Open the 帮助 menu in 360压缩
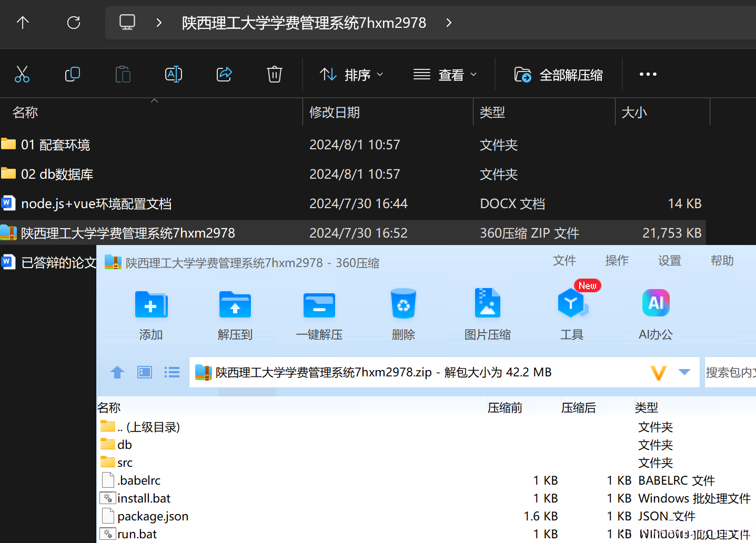 [722, 261]
